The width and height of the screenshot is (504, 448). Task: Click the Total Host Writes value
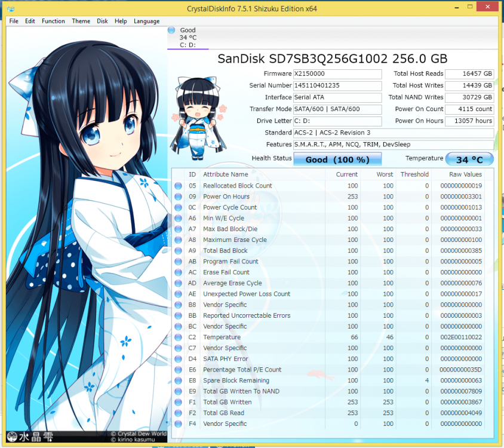click(x=469, y=85)
